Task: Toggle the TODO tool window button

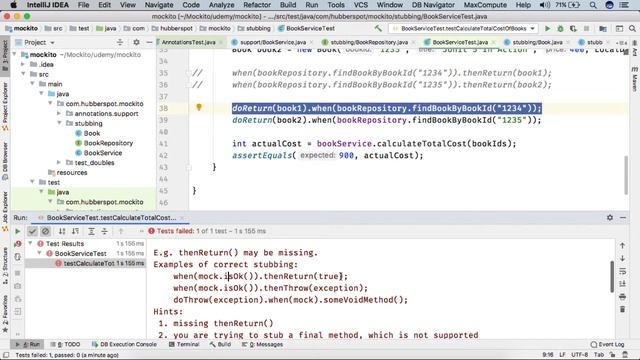Action: pyautogui.click(x=65, y=344)
